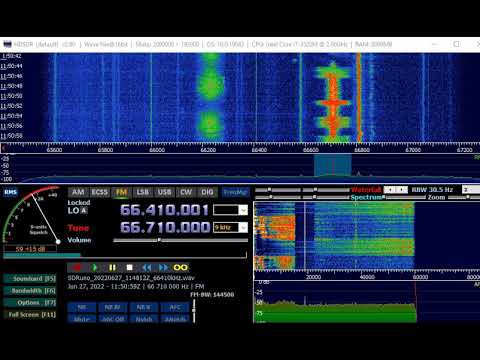Choose DIG mode
The image size is (480, 360).
pyautogui.click(x=207, y=192)
